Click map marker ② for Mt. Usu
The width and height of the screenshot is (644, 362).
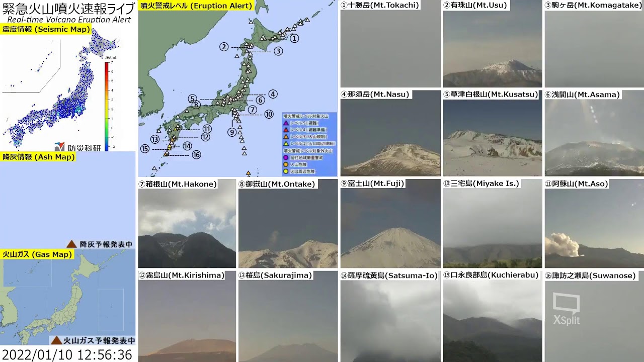(224, 47)
